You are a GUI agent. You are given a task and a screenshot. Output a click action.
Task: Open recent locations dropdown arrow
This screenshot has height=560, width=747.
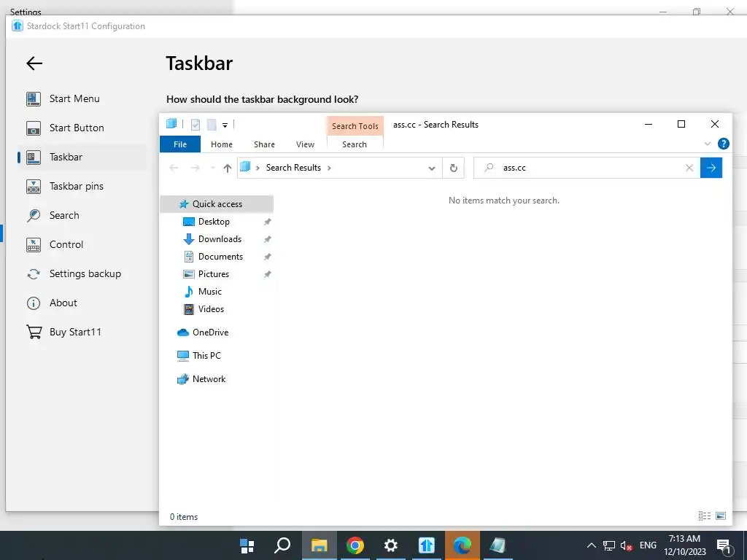click(x=212, y=168)
